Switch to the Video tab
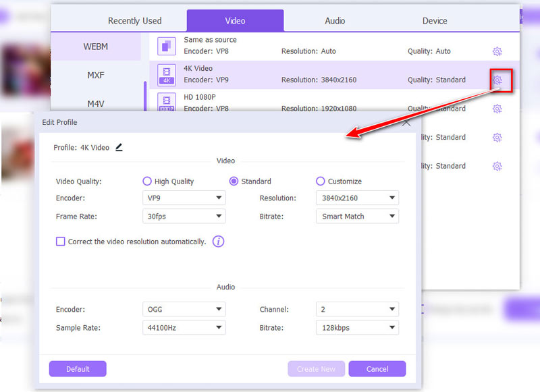 pos(235,21)
